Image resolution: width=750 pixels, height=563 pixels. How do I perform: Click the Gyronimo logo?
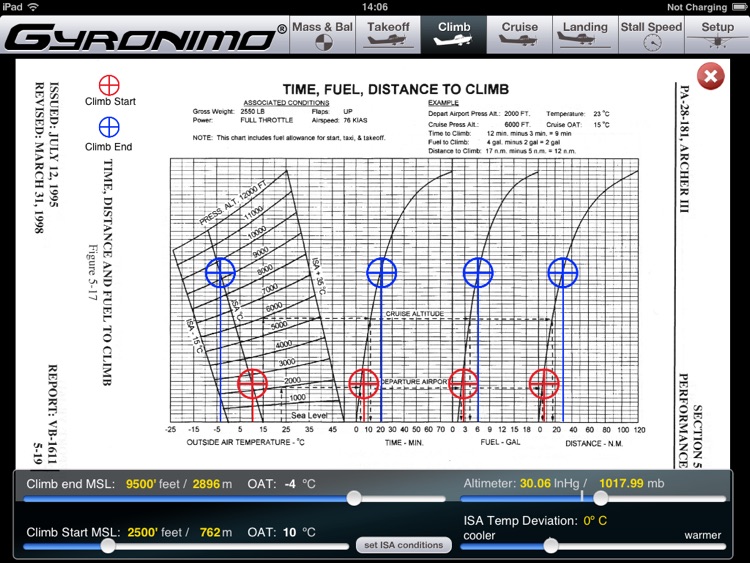tap(145, 36)
